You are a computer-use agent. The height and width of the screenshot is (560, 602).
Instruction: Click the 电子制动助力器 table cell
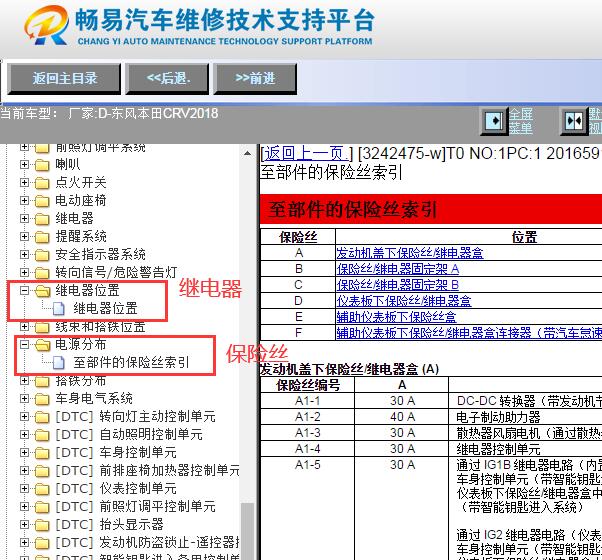(526, 417)
